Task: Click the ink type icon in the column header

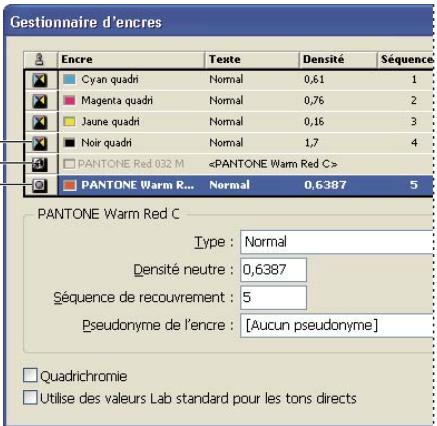Action: (x=40, y=60)
